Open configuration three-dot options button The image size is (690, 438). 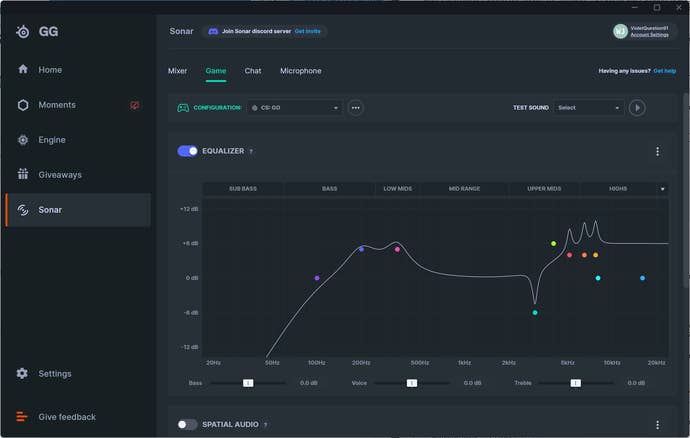(x=355, y=108)
